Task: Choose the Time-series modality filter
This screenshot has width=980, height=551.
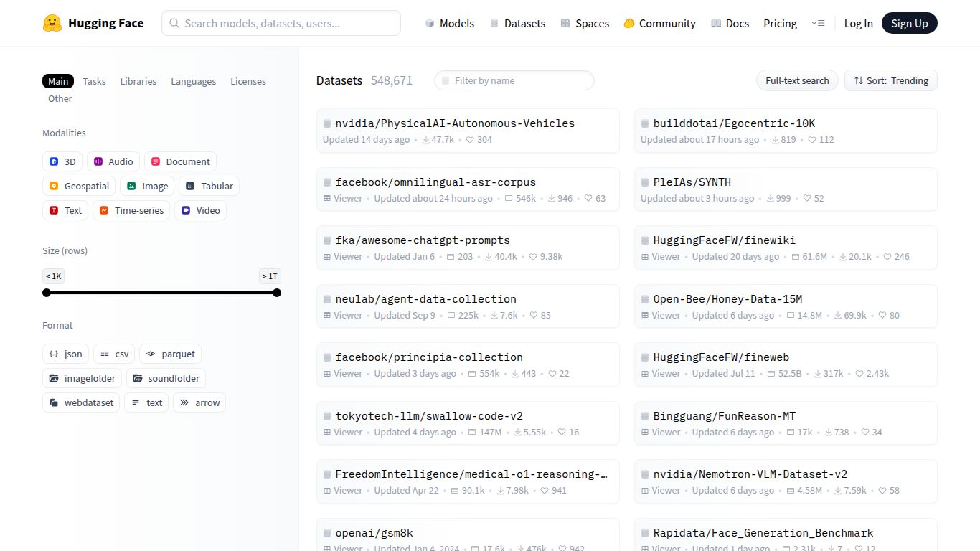Action: [131, 210]
